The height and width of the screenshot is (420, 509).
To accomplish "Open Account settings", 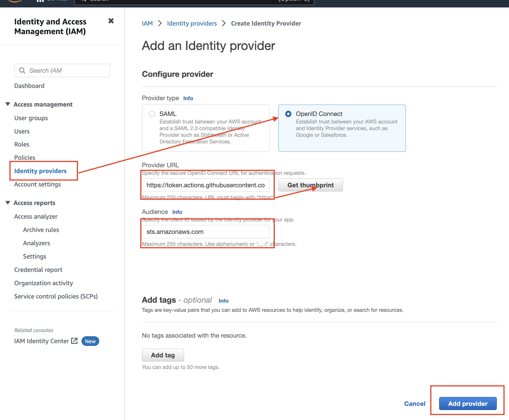I will point(38,184).
